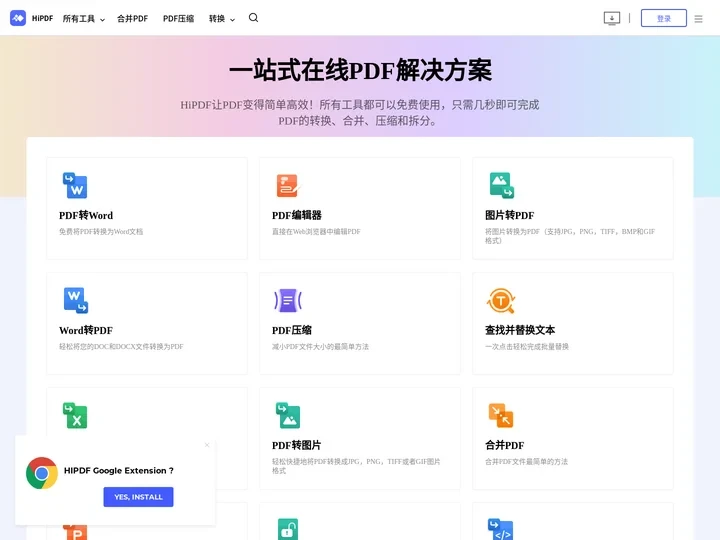
Task: Click description 直接在Web浏览器中编辑PDF
Action: (x=316, y=231)
